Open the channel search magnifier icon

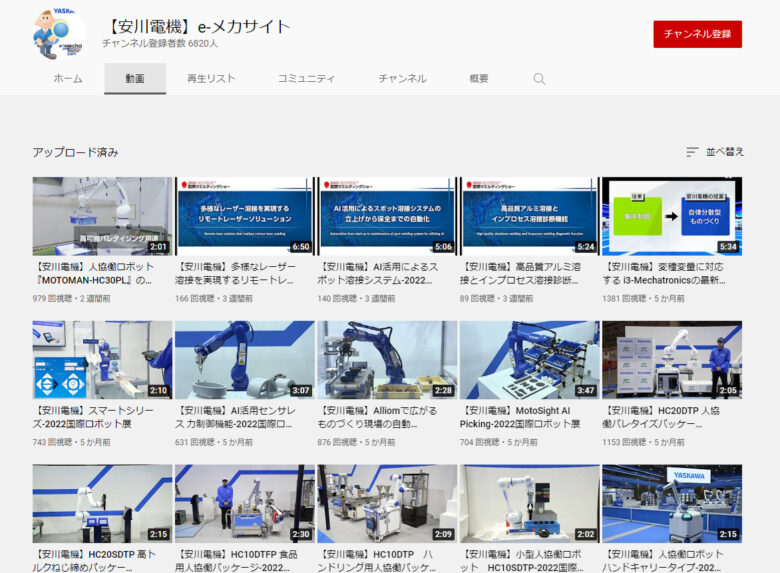coord(539,79)
